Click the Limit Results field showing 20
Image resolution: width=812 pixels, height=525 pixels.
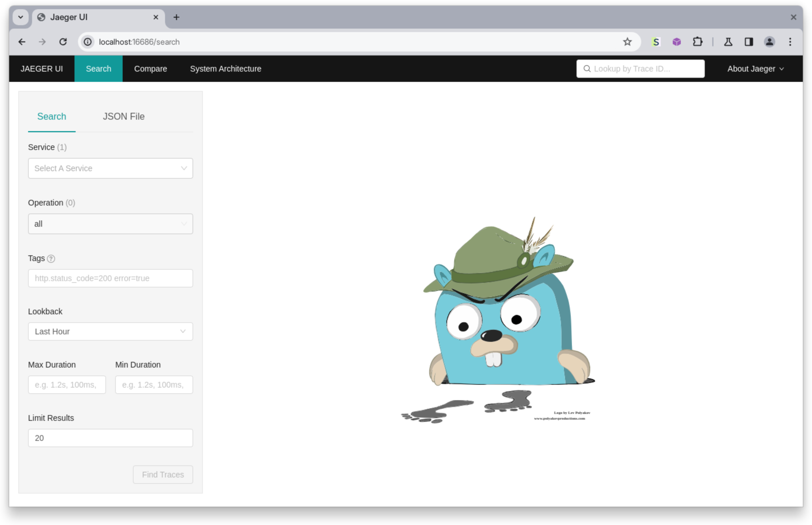tap(111, 439)
